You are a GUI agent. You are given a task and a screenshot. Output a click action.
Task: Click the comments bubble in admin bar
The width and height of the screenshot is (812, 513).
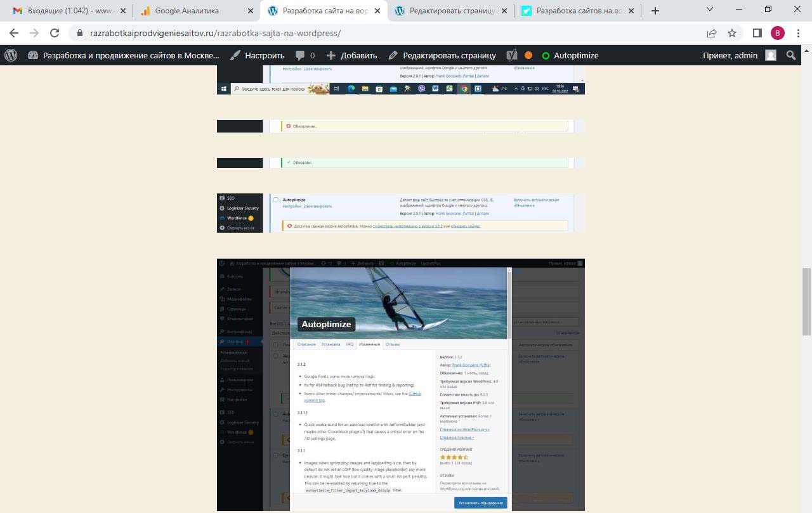pos(304,55)
